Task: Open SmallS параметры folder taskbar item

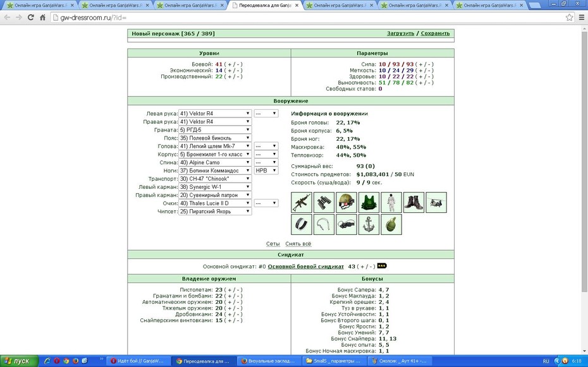Action: (x=334, y=361)
